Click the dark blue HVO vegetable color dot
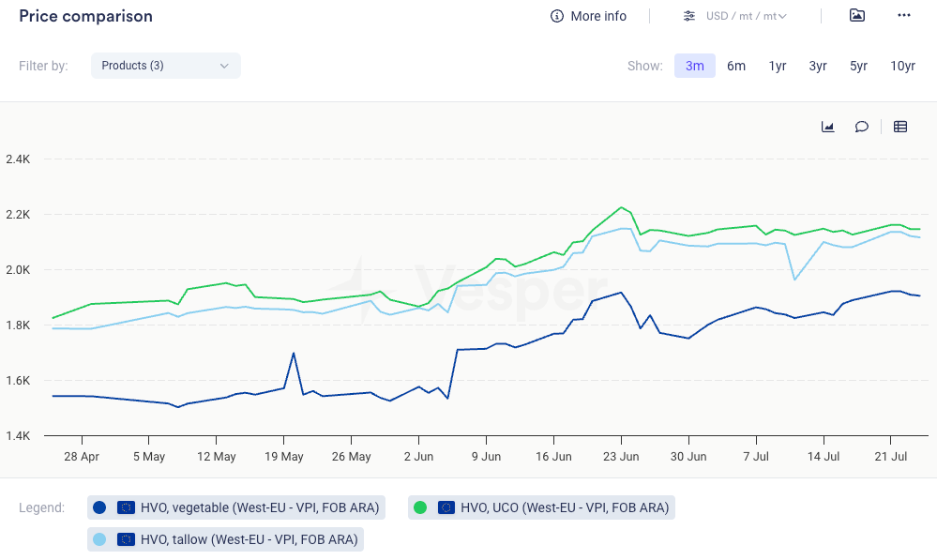This screenshot has height=560, width=937. point(99,507)
